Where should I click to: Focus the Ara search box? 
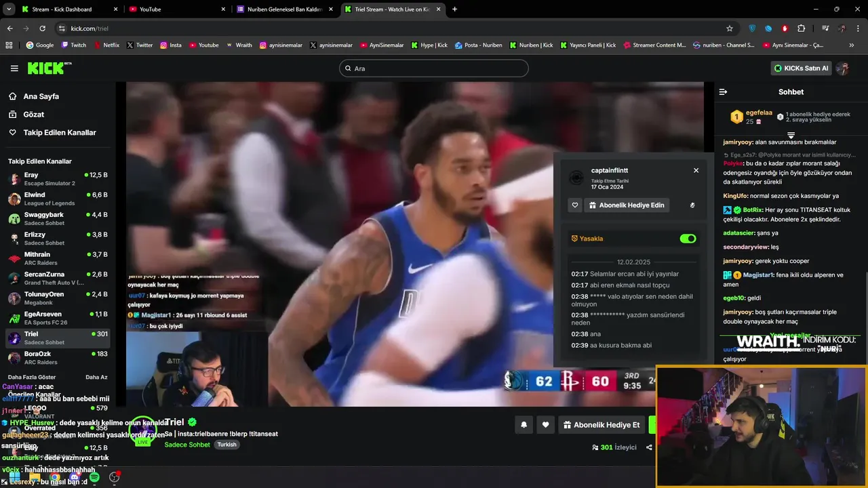click(x=434, y=68)
